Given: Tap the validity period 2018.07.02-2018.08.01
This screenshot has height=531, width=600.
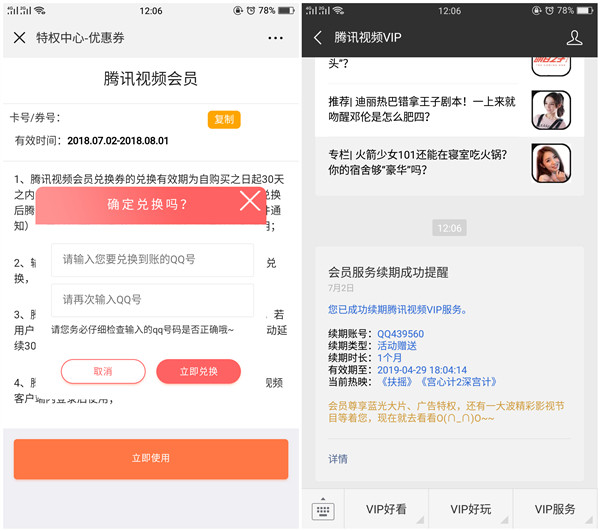Looking at the screenshot, I should [x=118, y=141].
